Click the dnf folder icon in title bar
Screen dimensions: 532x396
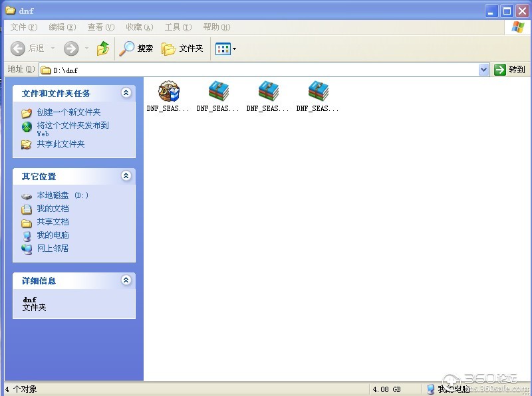[11, 11]
